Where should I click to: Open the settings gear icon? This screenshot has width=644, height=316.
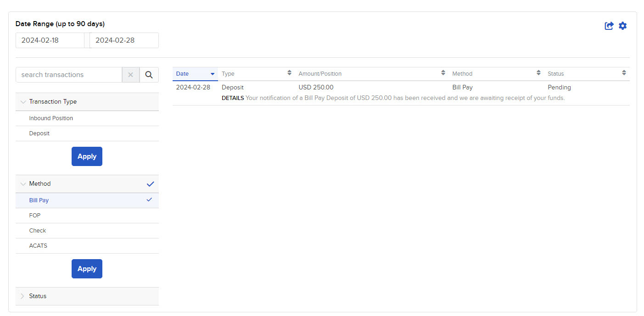pos(623,26)
